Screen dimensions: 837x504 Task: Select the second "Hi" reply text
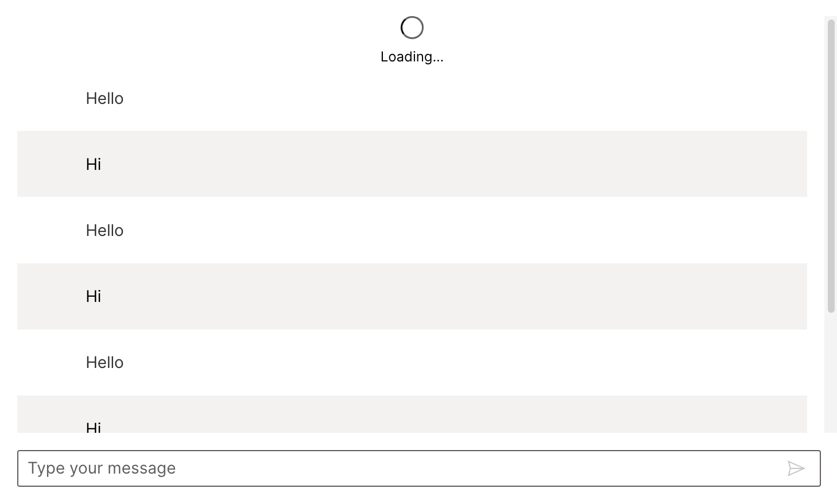pyautogui.click(x=94, y=297)
